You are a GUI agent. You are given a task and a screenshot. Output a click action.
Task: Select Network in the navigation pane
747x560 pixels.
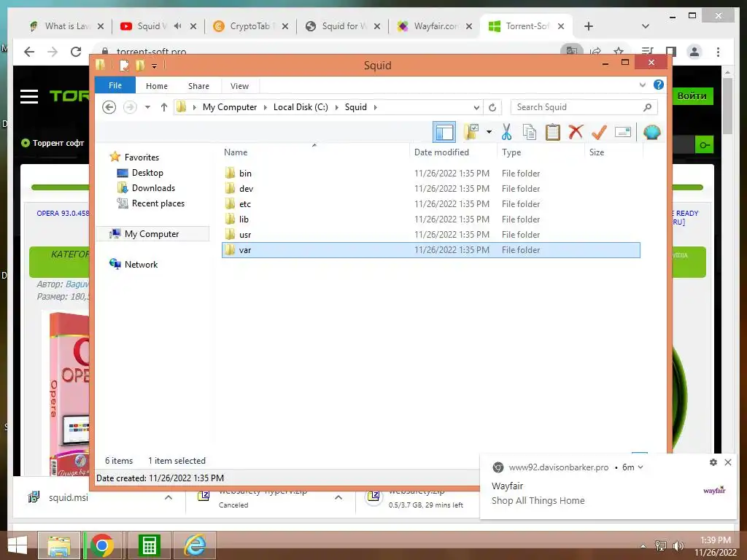point(141,264)
